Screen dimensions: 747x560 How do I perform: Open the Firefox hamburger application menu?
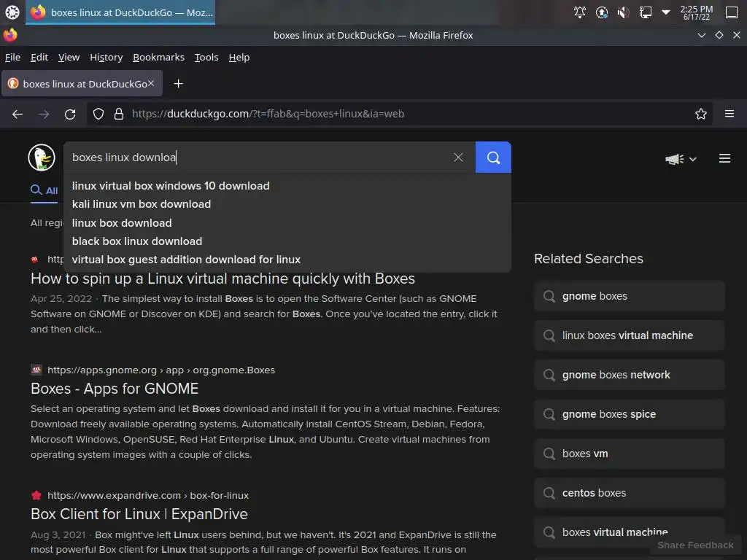[x=729, y=114]
